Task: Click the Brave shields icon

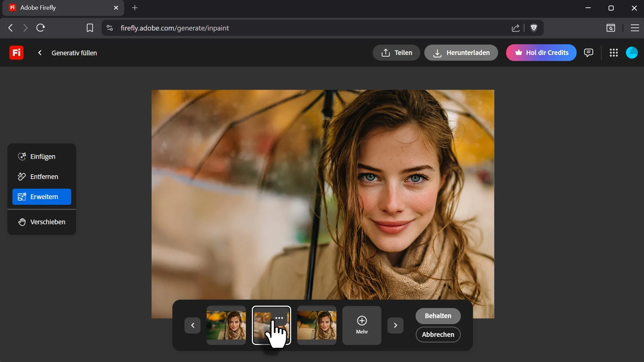Action: 534,28
